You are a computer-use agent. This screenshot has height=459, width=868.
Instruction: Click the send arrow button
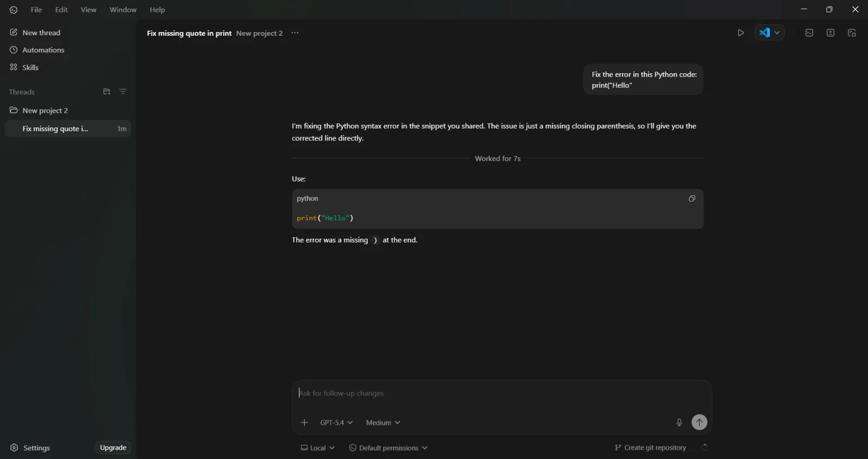(x=699, y=422)
